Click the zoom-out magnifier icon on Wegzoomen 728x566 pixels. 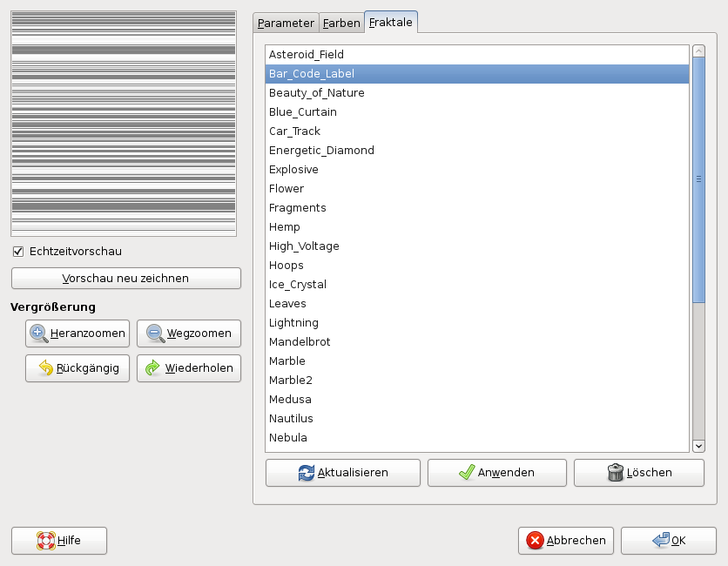pos(155,334)
